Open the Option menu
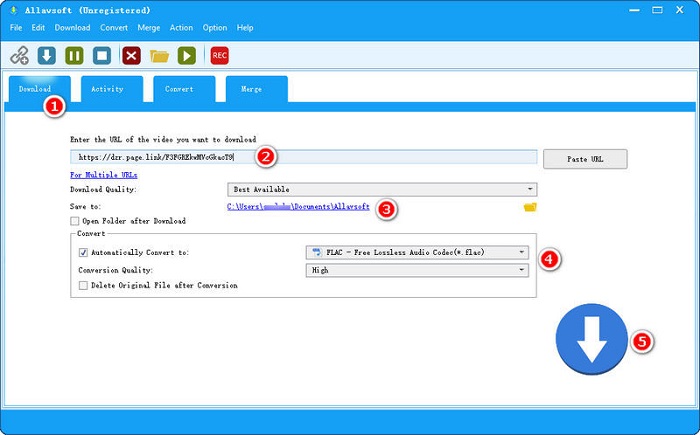Viewport: 700px width, 435px height. [x=215, y=28]
